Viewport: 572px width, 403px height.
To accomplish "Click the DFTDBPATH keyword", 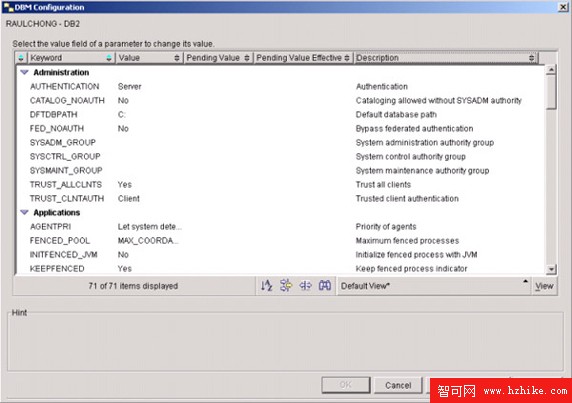I will click(x=54, y=115).
